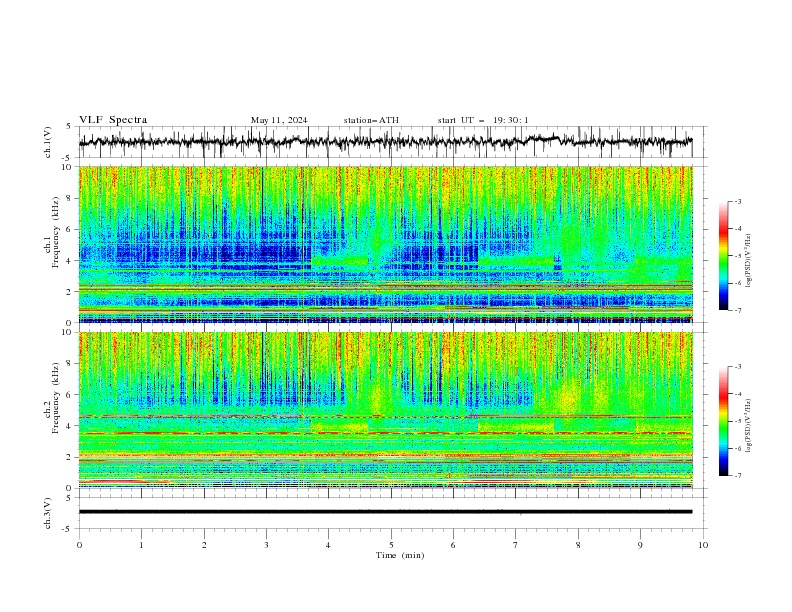Click the "ch.3(V)" axis label
Image resolution: width=792 pixels, height=612 pixels.
coord(48,513)
